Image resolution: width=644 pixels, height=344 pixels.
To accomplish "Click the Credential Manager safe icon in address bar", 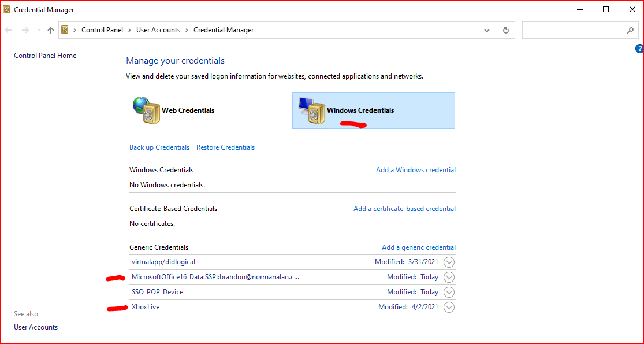I will coord(65,30).
